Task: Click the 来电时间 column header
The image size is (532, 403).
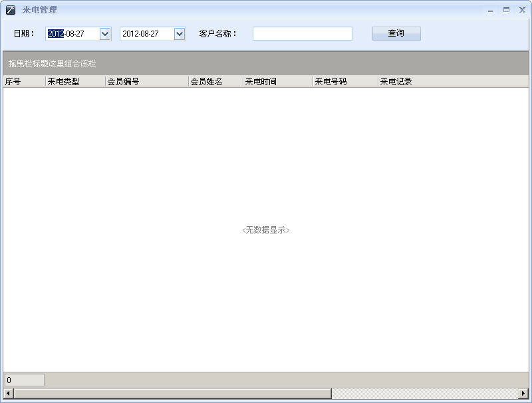Action: [x=277, y=82]
